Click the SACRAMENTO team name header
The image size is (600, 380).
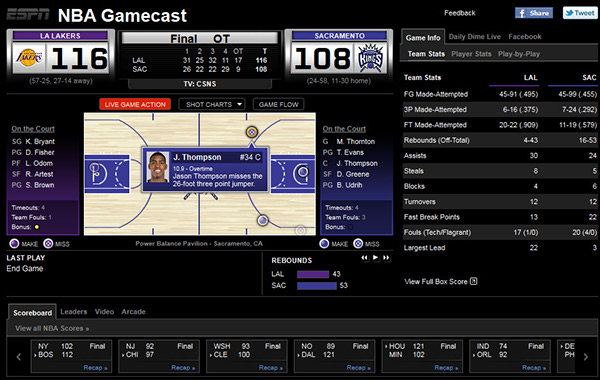tap(339, 36)
